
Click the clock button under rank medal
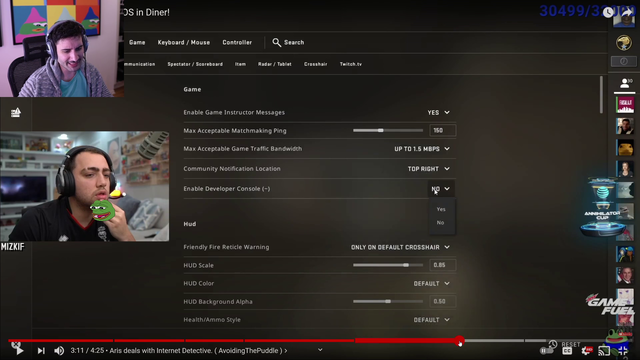pyautogui.click(x=624, y=61)
